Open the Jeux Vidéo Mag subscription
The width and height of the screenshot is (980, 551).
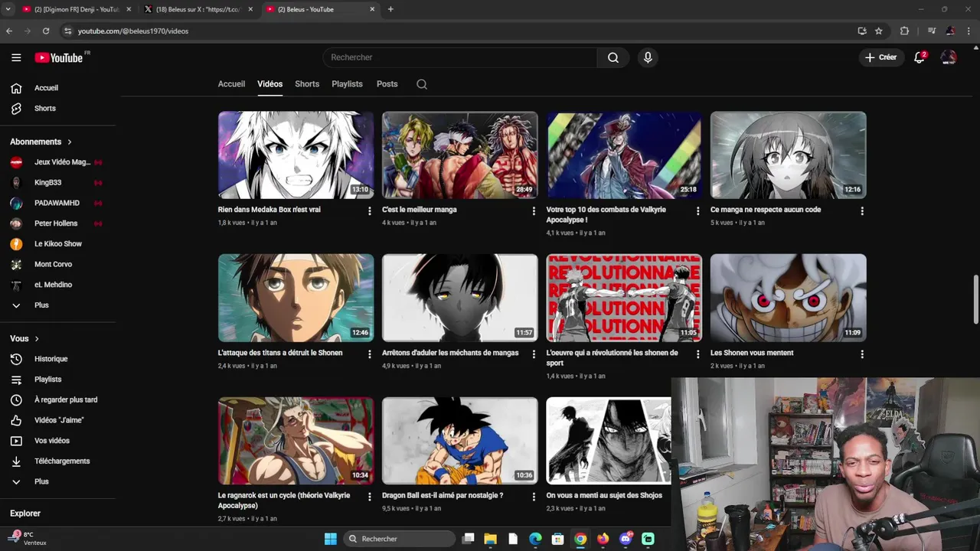pyautogui.click(x=61, y=162)
